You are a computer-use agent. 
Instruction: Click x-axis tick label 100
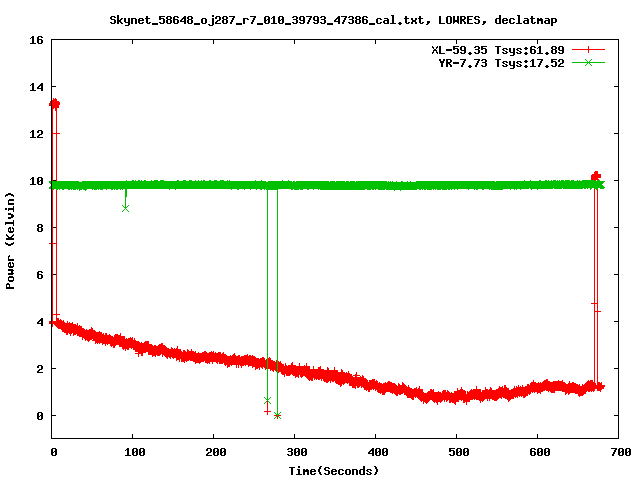click(135, 452)
